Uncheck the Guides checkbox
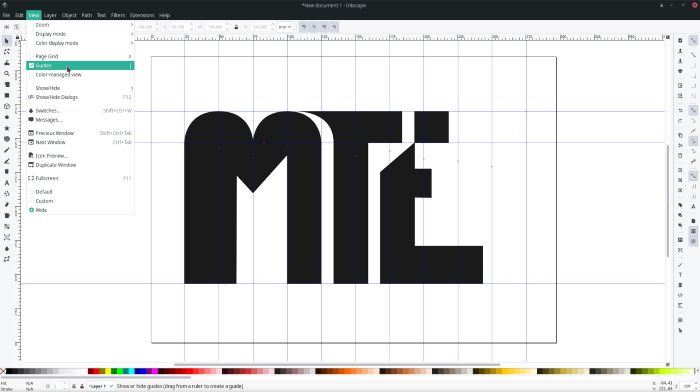The height and width of the screenshot is (392, 700). (x=31, y=66)
